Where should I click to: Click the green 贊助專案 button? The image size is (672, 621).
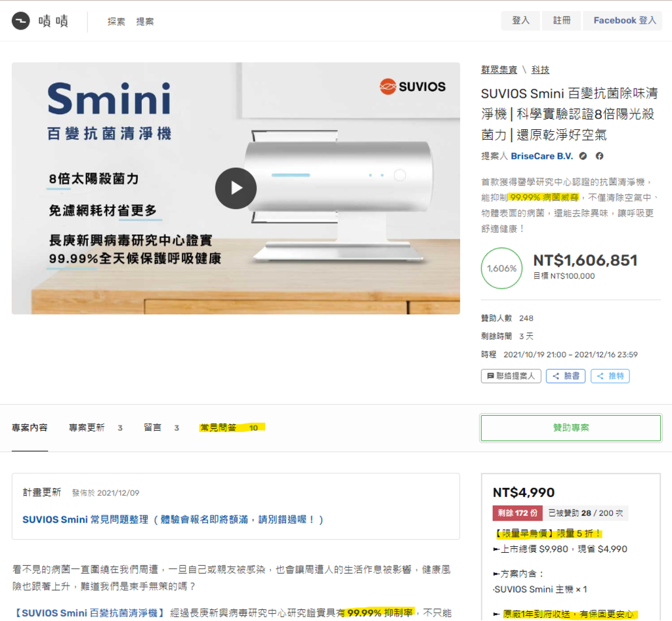[571, 428]
